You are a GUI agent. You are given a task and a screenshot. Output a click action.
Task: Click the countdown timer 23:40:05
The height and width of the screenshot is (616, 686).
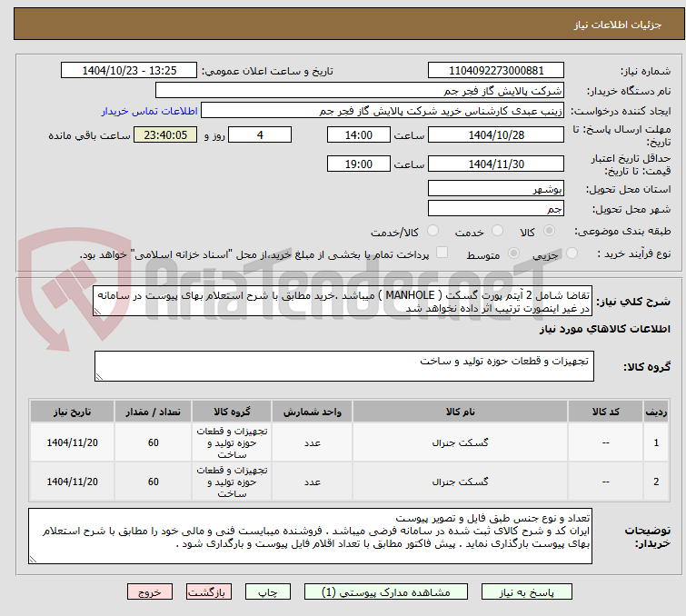(165, 134)
